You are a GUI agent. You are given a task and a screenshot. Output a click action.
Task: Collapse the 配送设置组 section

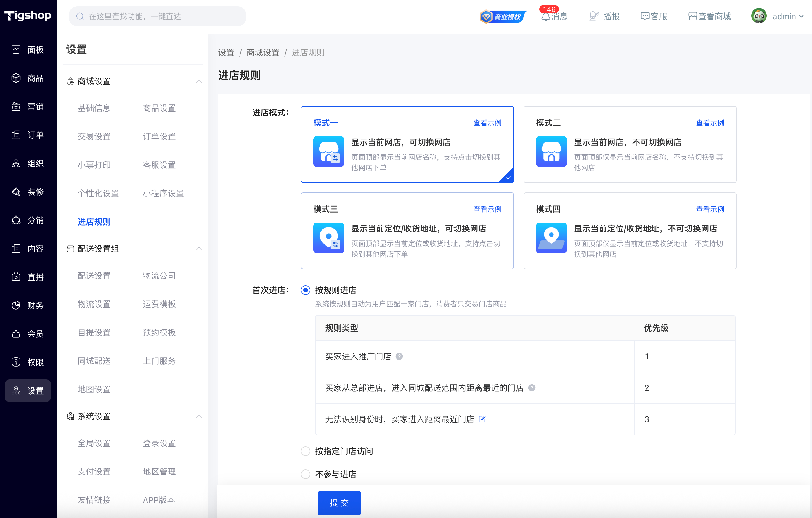[199, 249]
